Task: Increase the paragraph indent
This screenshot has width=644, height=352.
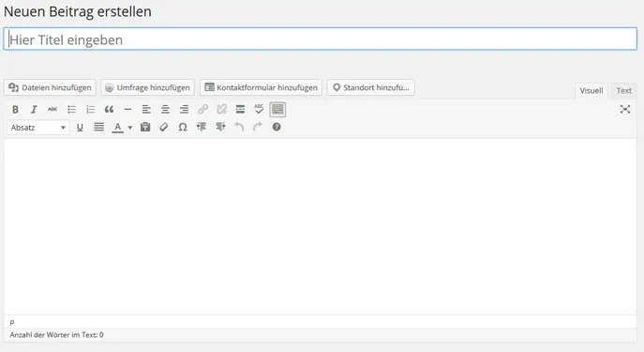Action: [x=220, y=128]
